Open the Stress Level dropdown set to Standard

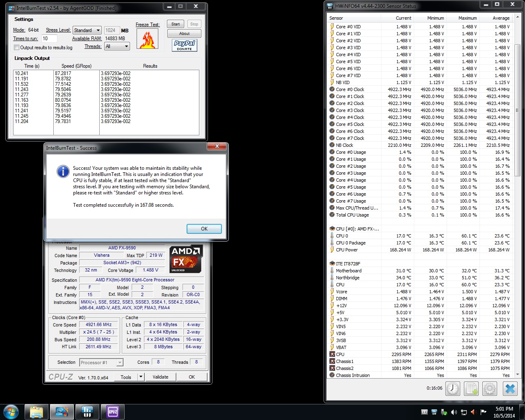[87, 30]
